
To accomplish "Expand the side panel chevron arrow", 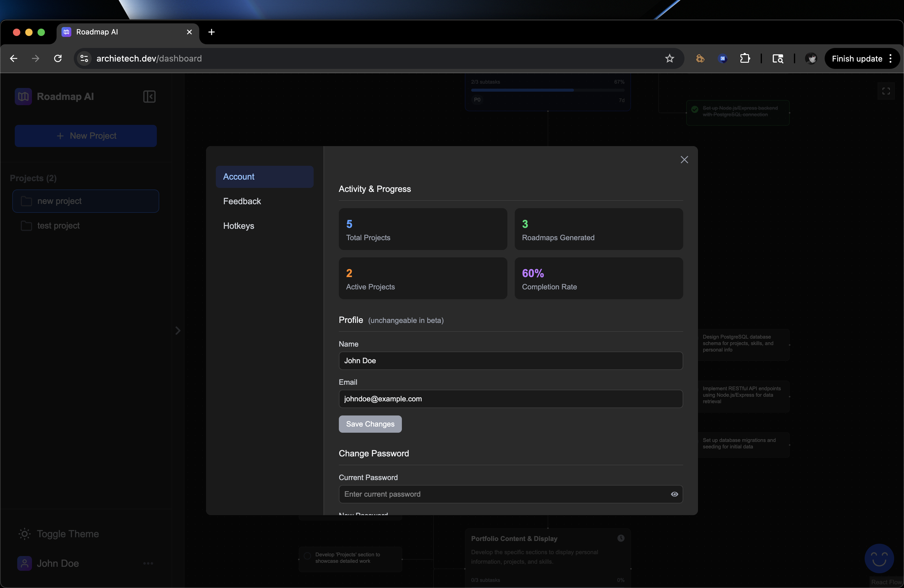I will (x=178, y=331).
